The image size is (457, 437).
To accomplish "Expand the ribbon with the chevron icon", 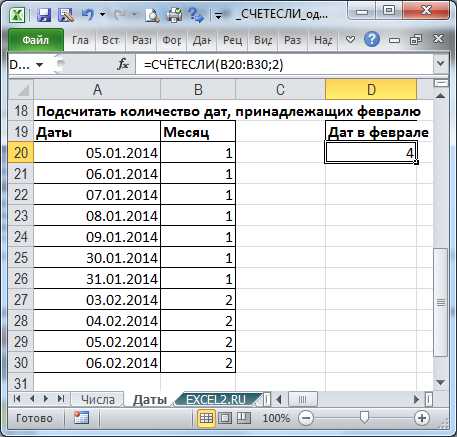I will pos(350,40).
